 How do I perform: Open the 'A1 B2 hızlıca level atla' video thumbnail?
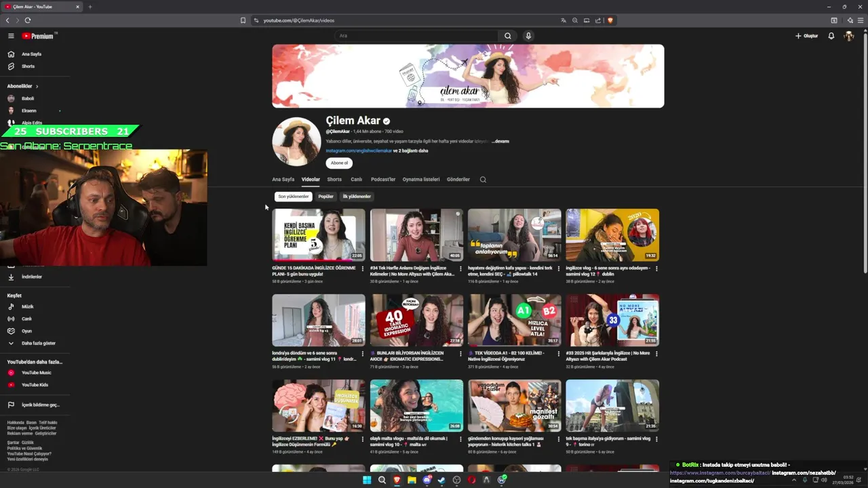pos(514,320)
